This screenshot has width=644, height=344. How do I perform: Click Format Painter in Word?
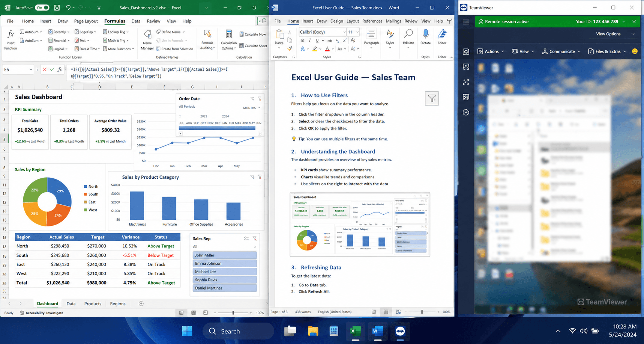(x=290, y=48)
